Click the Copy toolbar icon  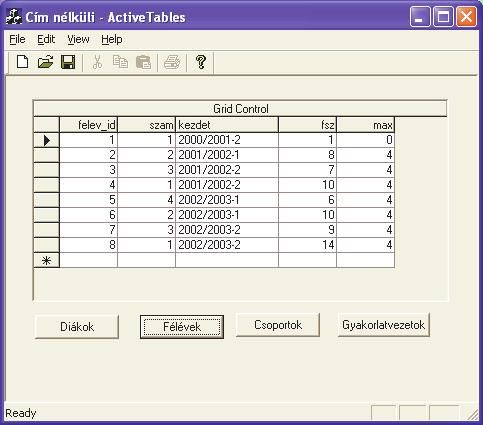120,62
